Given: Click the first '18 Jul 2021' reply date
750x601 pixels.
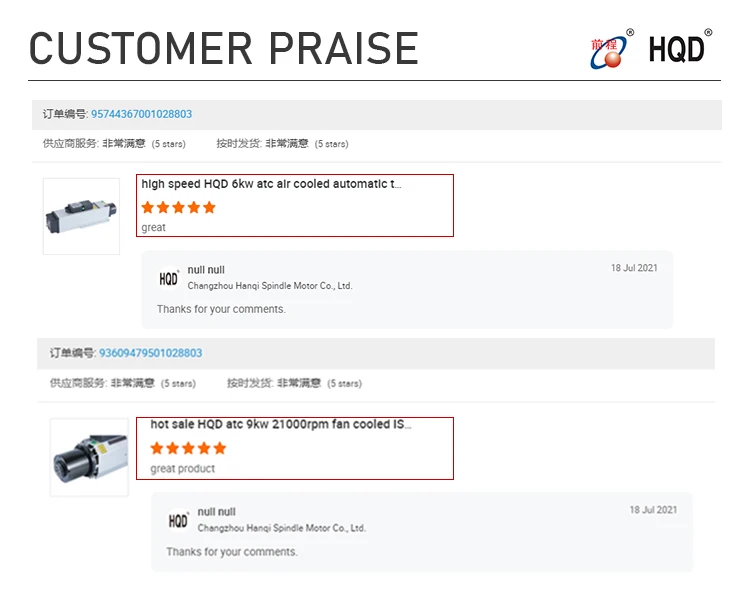Looking at the screenshot, I should [x=634, y=268].
